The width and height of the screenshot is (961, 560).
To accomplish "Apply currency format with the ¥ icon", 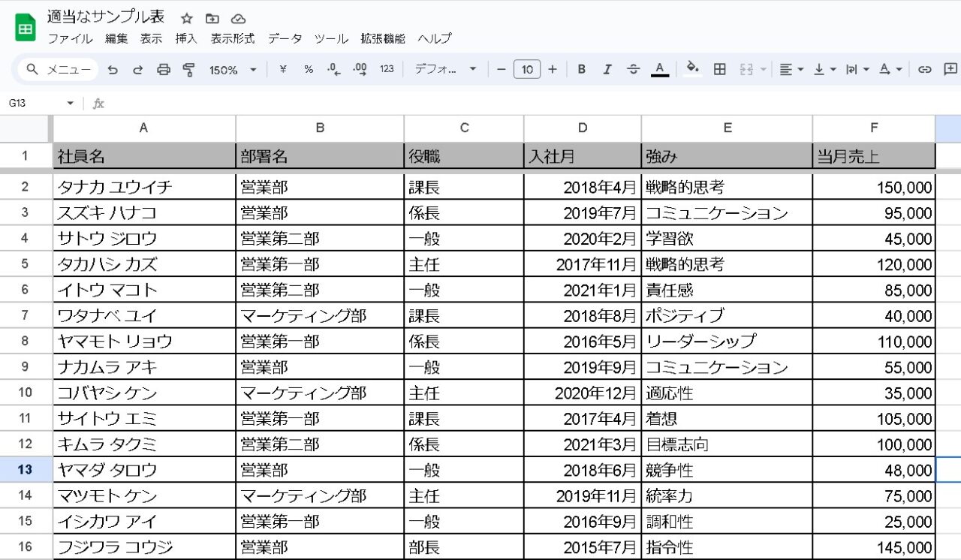I will (283, 68).
